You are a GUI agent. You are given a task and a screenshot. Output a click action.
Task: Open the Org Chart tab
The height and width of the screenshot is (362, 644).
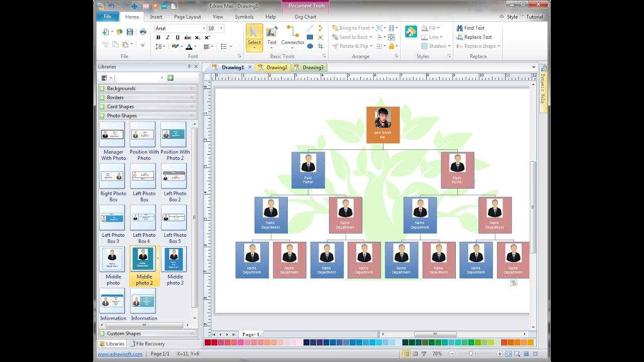click(305, 17)
